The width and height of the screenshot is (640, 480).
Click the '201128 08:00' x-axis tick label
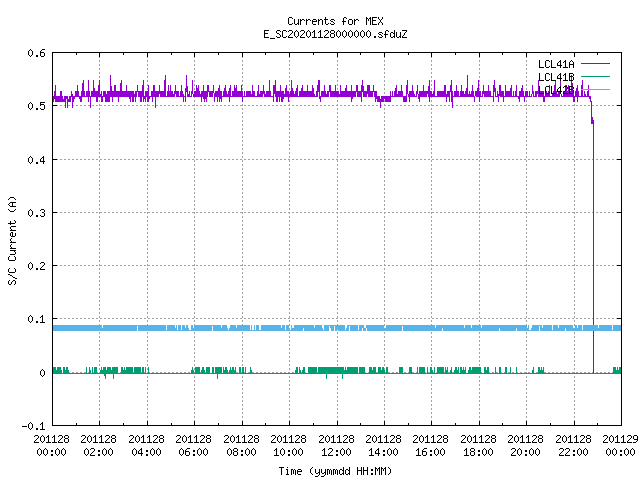(x=242, y=446)
